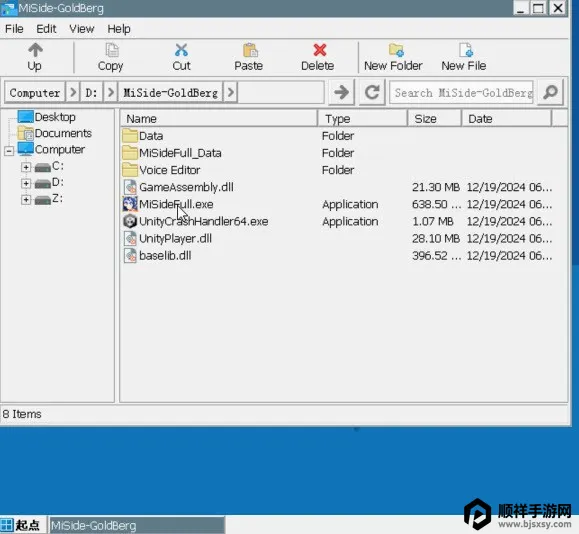Open the Edit menu
Viewport: 579px width, 534px height.
[x=46, y=29]
